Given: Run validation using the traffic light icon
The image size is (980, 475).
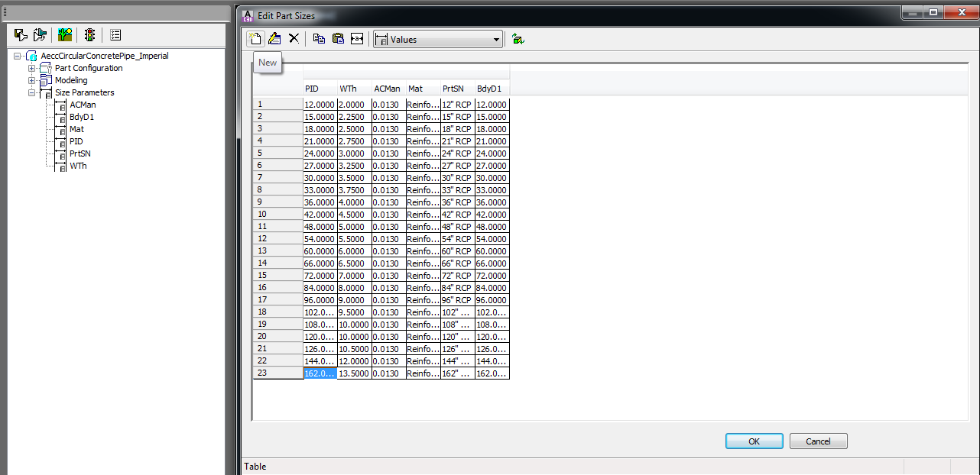Looking at the screenshot, I should [89, 34].
